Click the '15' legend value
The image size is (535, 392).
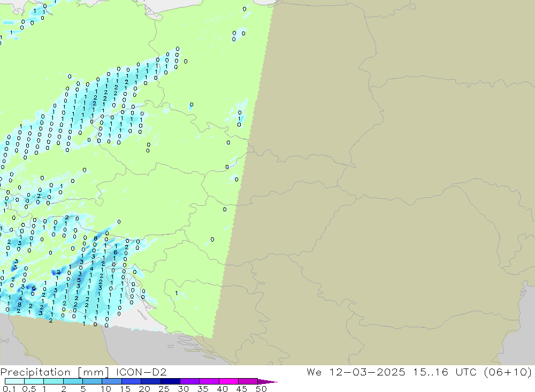[x=125, y=389]
